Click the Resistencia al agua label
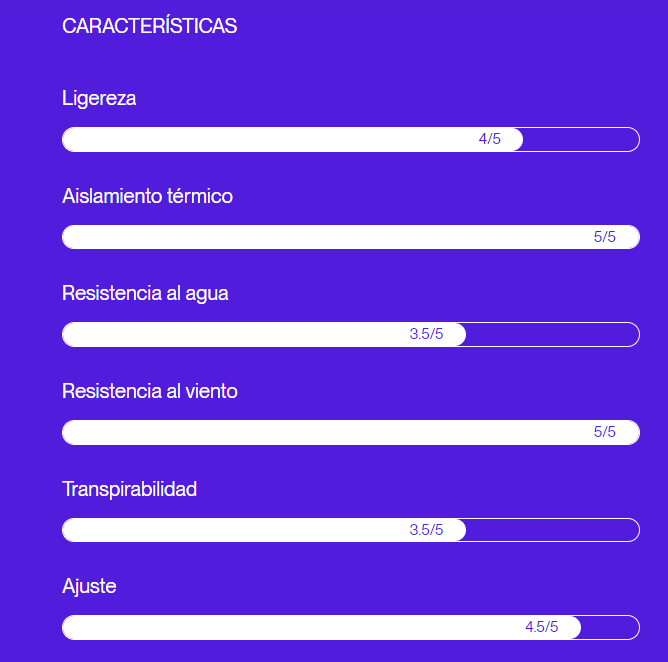This screenshot has width=668, height=662. 145,293
